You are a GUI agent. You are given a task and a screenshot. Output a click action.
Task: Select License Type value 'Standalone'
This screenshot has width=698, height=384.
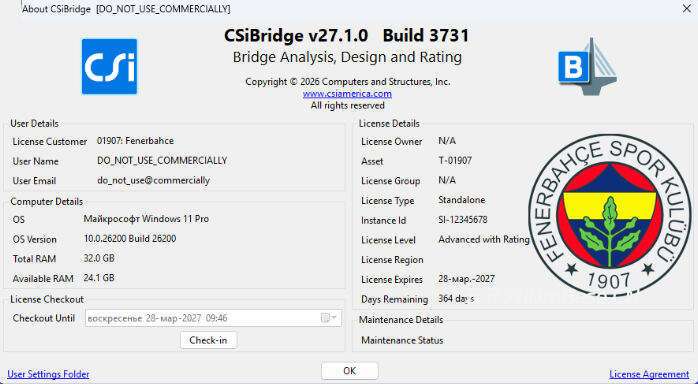(x=462, y=200)
